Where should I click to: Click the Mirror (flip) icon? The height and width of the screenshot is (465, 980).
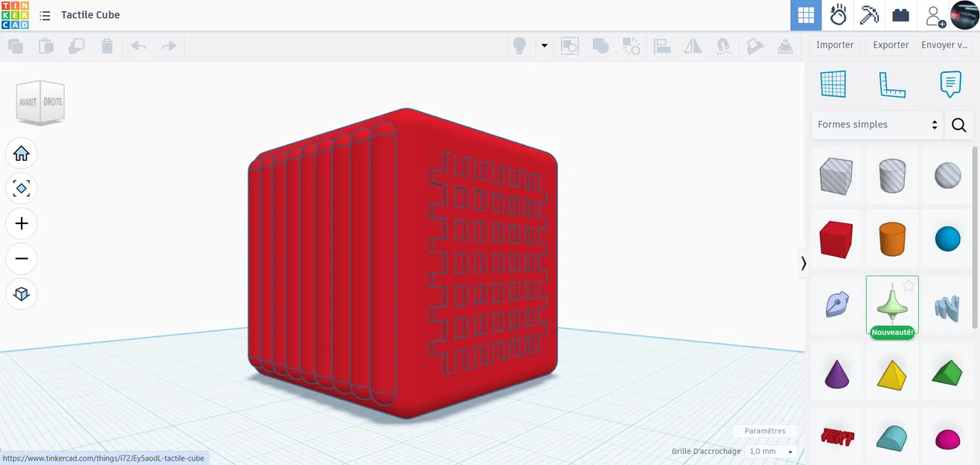[693, 46]
